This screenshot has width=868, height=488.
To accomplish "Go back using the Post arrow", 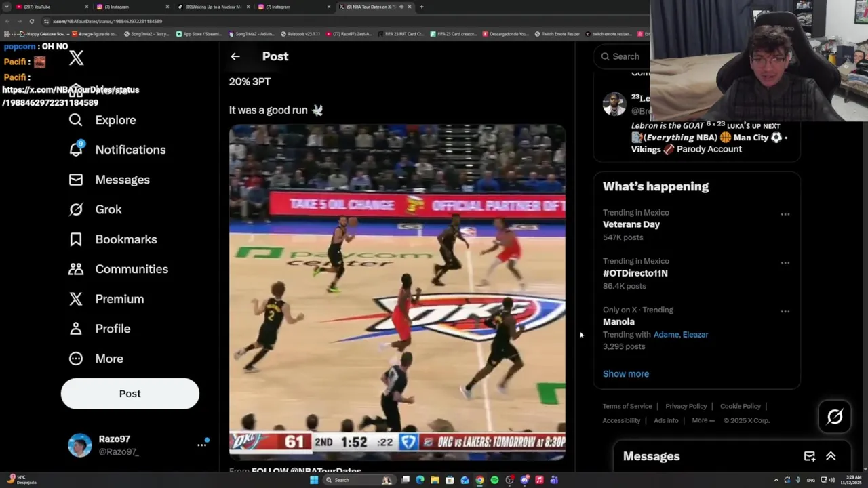I will (235, 56).
